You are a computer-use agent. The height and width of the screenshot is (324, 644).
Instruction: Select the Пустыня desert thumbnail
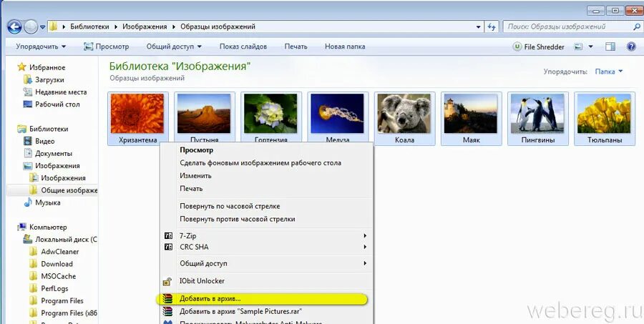click(204, 118)
